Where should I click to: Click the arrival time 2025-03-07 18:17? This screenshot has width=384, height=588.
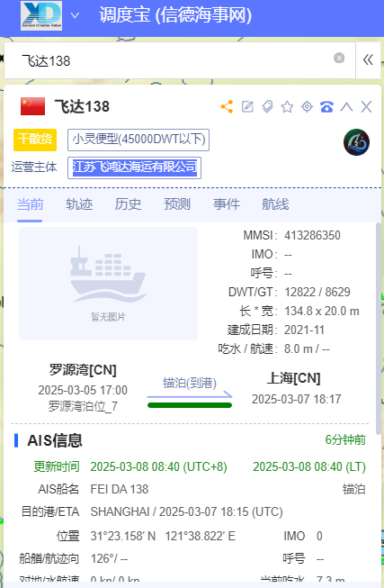(297, 399)
